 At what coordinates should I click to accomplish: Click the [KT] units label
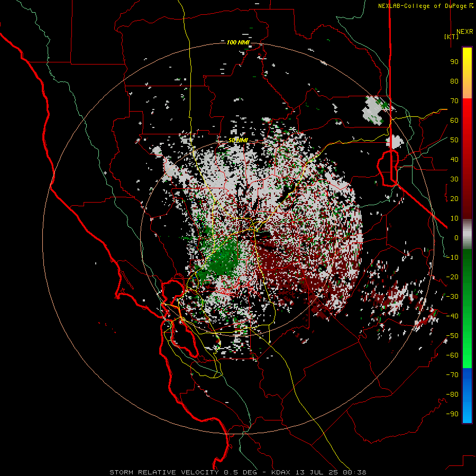[x=452, y=36]
